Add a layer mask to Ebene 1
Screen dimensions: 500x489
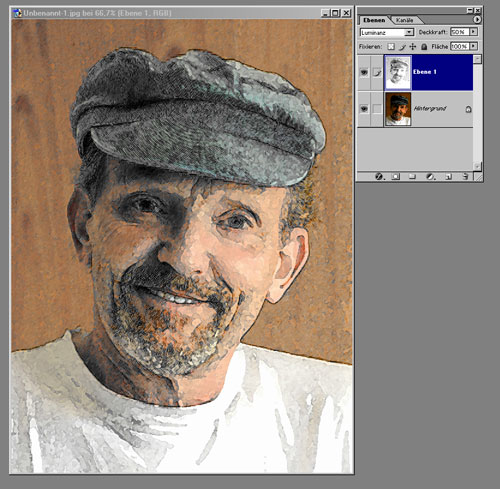coord(395,176)
